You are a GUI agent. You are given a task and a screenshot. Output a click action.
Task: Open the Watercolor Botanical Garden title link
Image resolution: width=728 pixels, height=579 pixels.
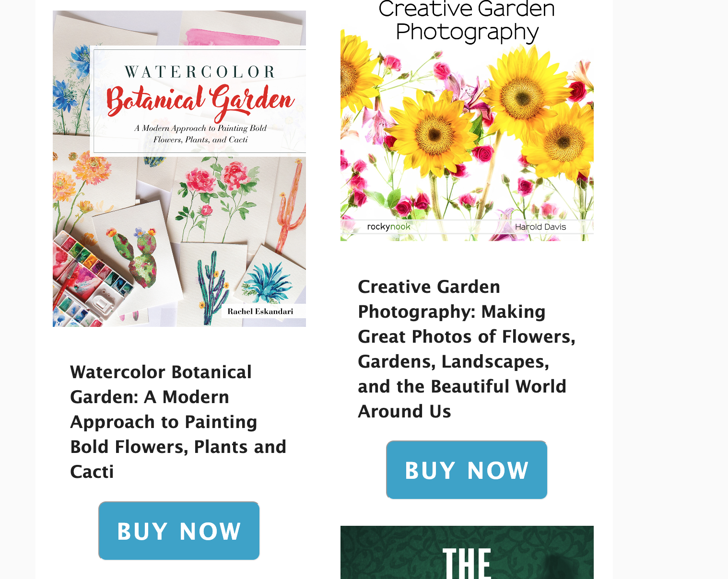(178, 422)
